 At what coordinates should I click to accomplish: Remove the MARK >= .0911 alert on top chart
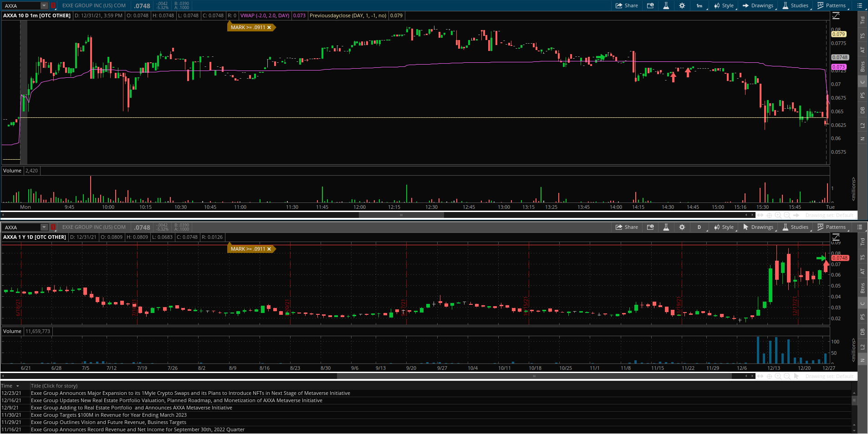coord(269,27)
